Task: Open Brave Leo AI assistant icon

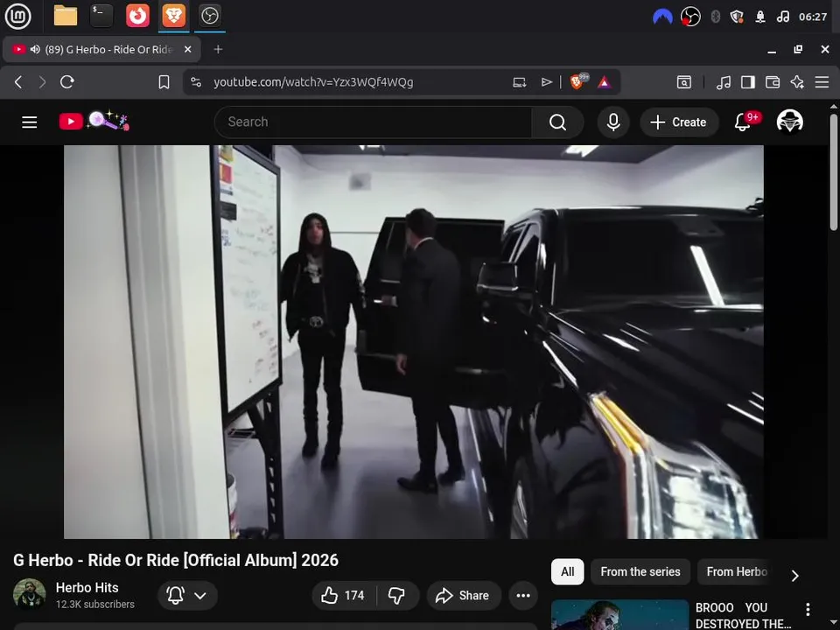Action: 797,82
